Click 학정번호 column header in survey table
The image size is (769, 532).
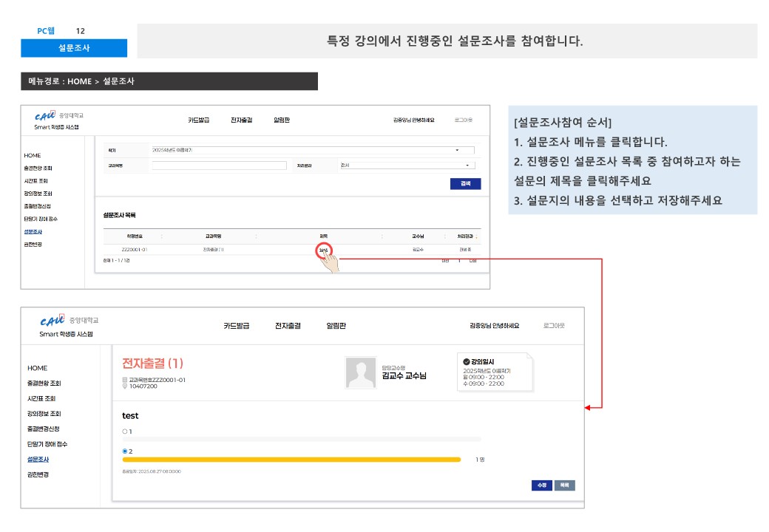[x=135, y=236]
